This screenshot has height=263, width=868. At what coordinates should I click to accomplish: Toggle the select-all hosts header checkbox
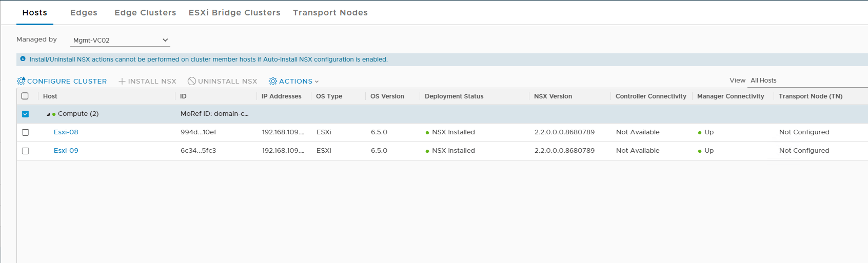click(x=25, y=96)
